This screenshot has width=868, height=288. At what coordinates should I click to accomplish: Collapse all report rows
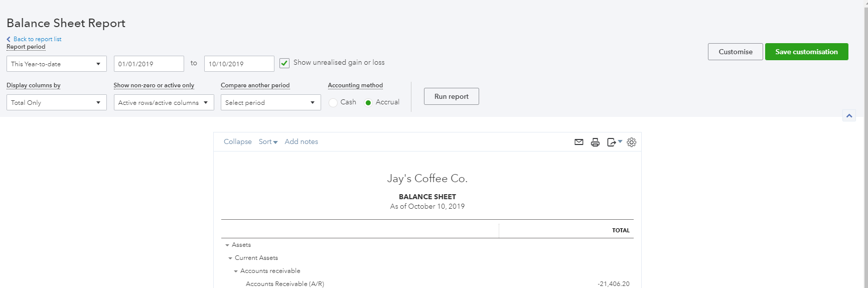(237, 142)
